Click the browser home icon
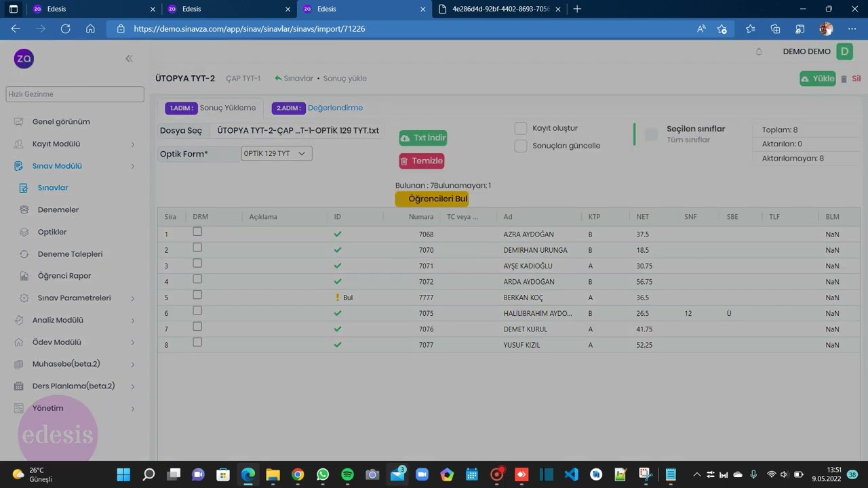The height and width of the screenshot is (488, 868). tap(90, 29)
